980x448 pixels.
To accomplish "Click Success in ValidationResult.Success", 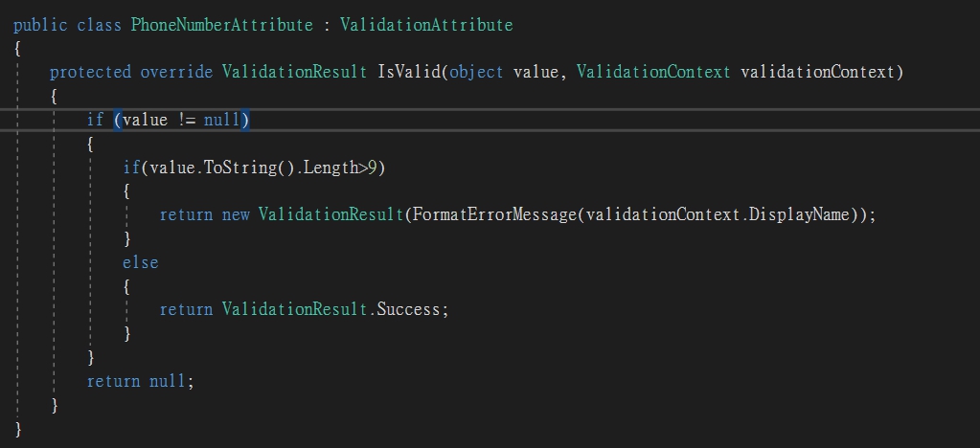I will [x=408, y=309].
